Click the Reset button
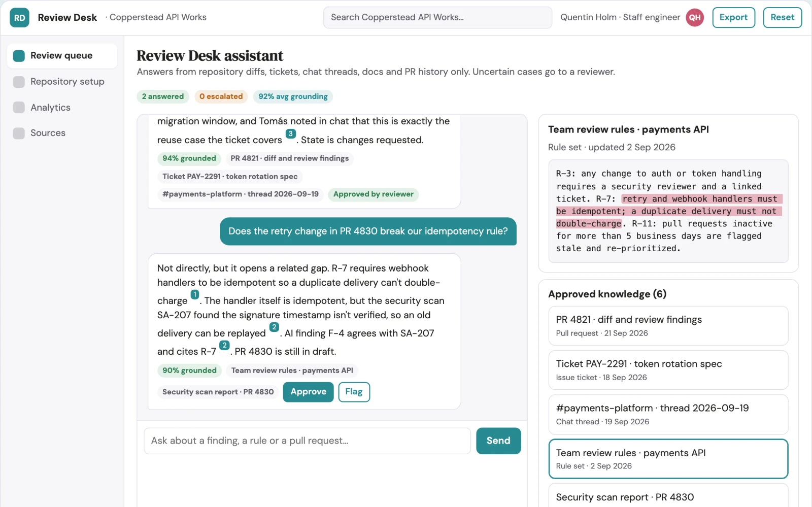812x507 pixels. tap(782, 18)
